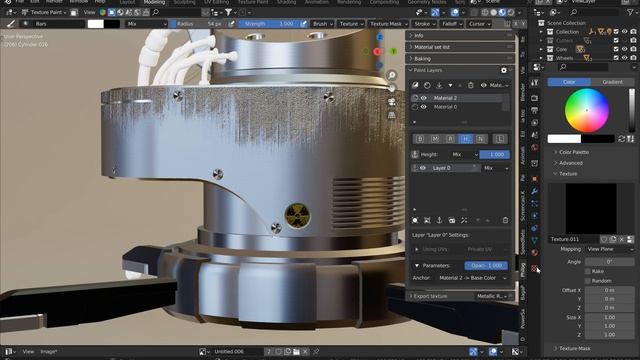Open the Cursor popover
Viewport: 640px width, 360px height.
(x=479, y=24)
